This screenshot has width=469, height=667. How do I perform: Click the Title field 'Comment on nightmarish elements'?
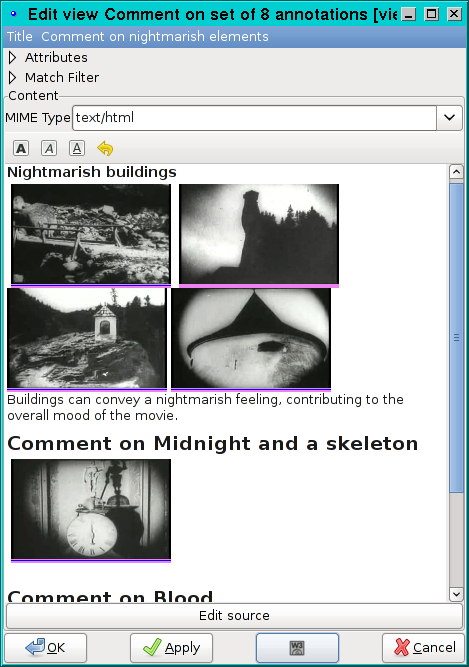click(x=154, y=37)
